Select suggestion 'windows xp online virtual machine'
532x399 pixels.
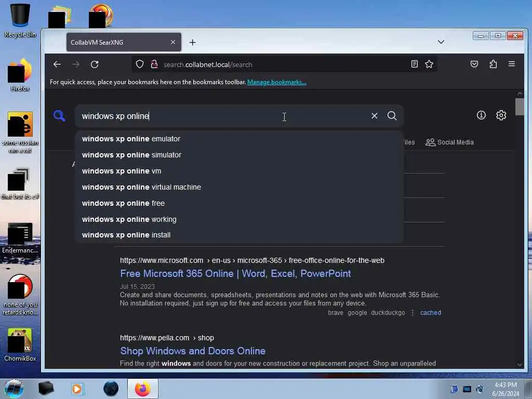239,187
